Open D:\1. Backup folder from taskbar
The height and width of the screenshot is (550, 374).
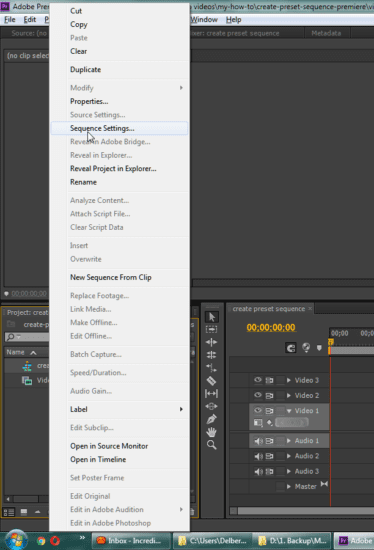293,541
